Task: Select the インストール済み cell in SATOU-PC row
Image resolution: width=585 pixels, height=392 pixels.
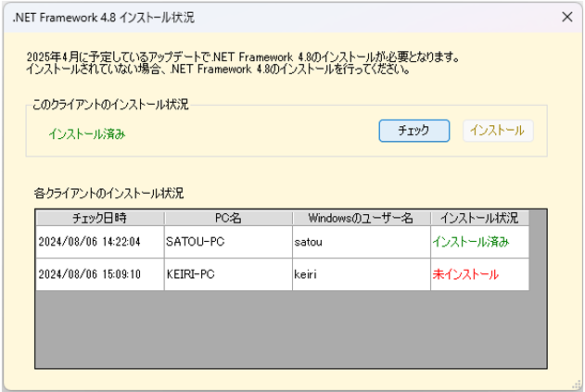Action: click(480, 242)
